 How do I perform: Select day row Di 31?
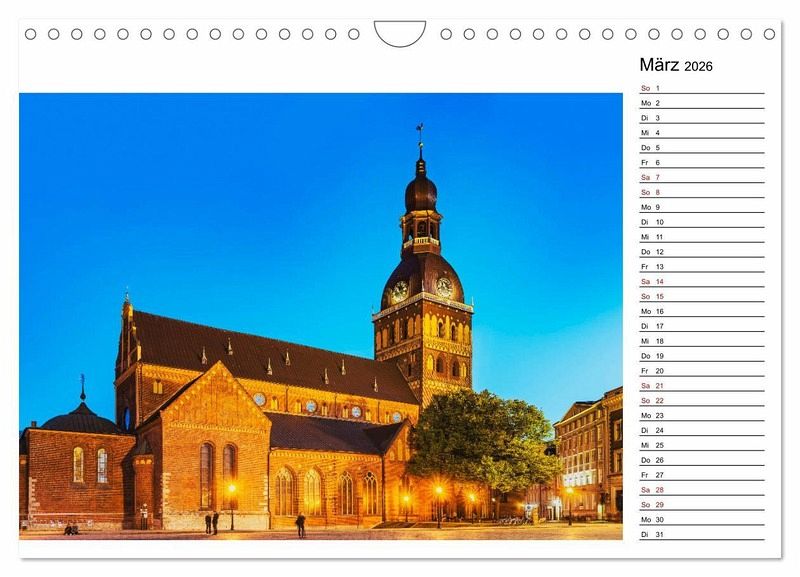(x=702, y=534)
